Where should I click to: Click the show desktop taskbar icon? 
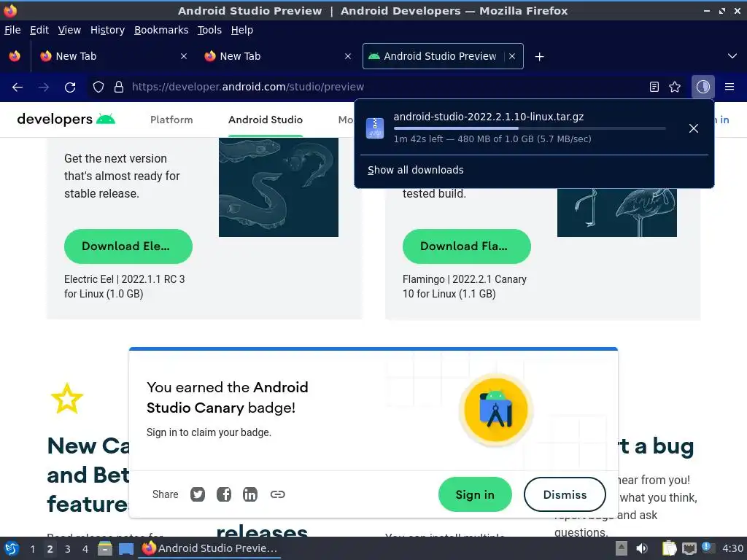pyautogui.click(x=125, y=548)
